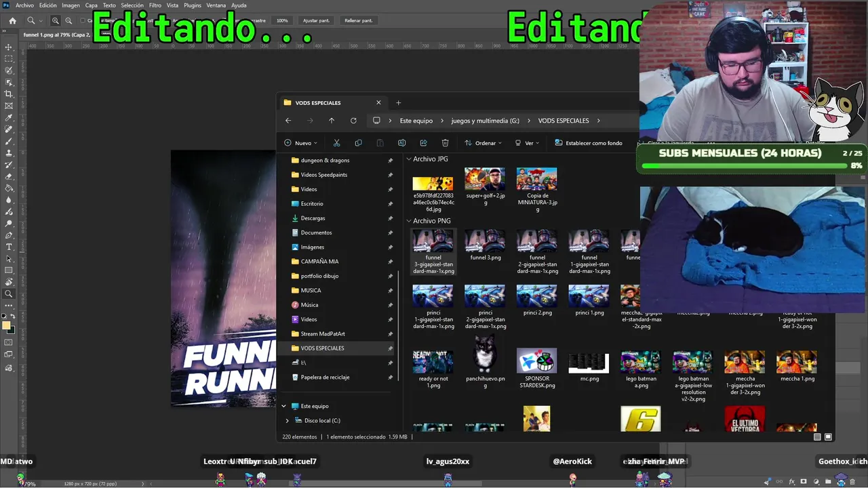This screenshot has width=868, height=488.
Task: Select the Eyedropper tool
Action: 9,118
